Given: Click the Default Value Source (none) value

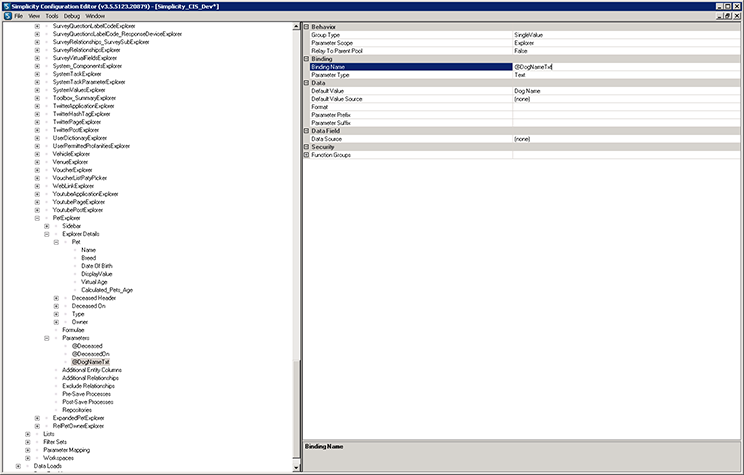Looking at the screenshot, I should pyautogui.click(x=626, y=99).
